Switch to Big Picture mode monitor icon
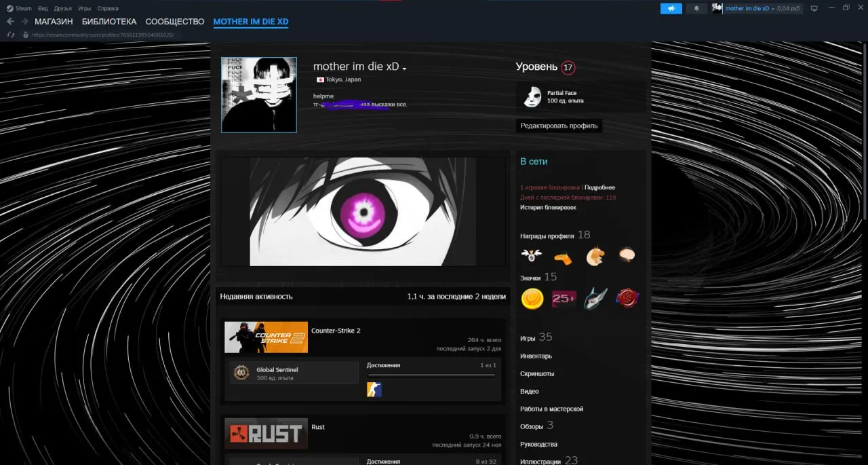The width and height of the screenshot is (868, 465). coord(814,8)
